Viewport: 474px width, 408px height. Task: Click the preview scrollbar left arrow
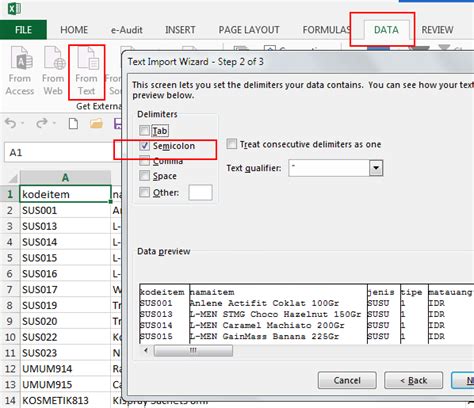point(146,350)
